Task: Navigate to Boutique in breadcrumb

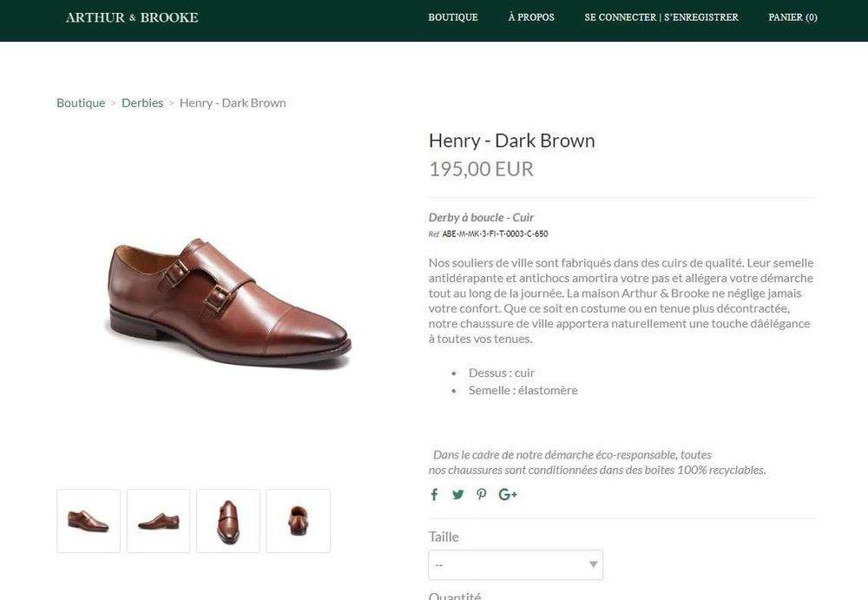Action: (81, 102)
